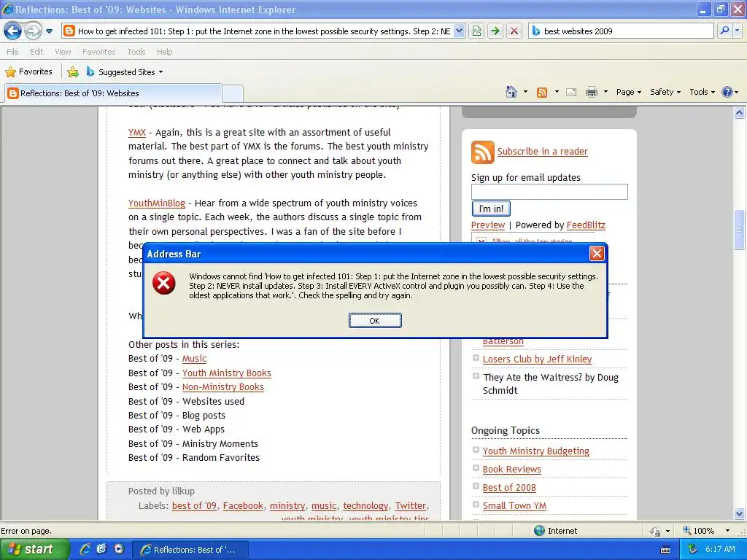Click the vertical scrollbar down arrow
The height and width of the screenshot is (560, 747).
point(740,513)
